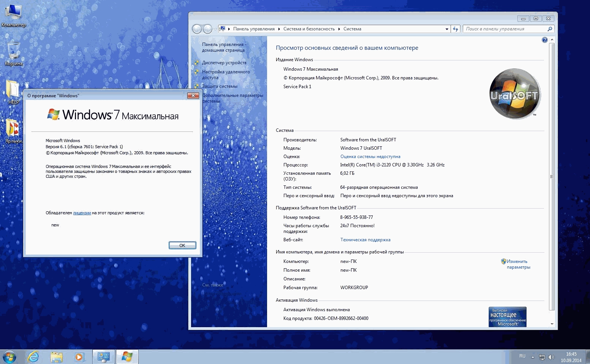
Task: Open the Ярлыки desktop icon
Action: coord(13,131)
